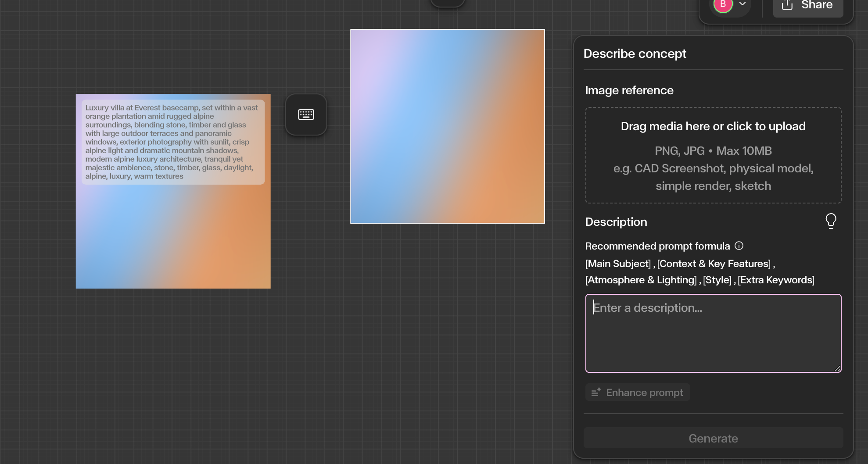Click the Generate button

point(713,438)
